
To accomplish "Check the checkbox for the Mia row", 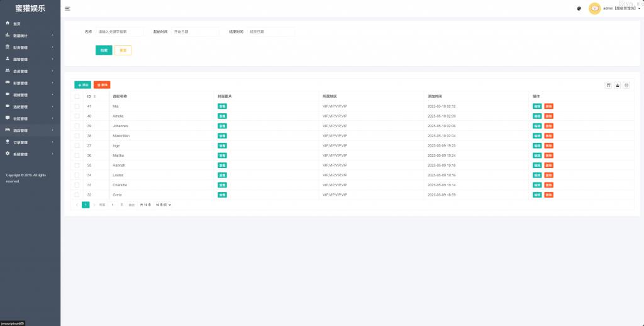I will (x=77, y=106).
